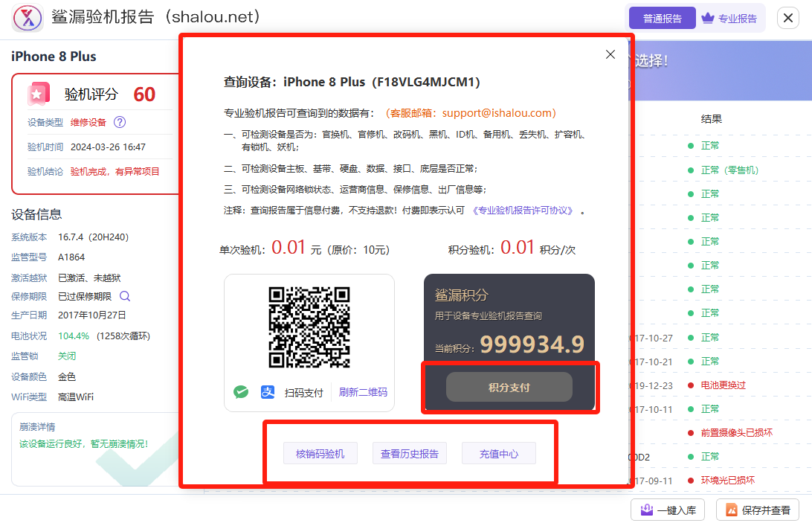Click the 前置摄像头已损坏 result
Screen dimensions: 812x523
point(736,433)
